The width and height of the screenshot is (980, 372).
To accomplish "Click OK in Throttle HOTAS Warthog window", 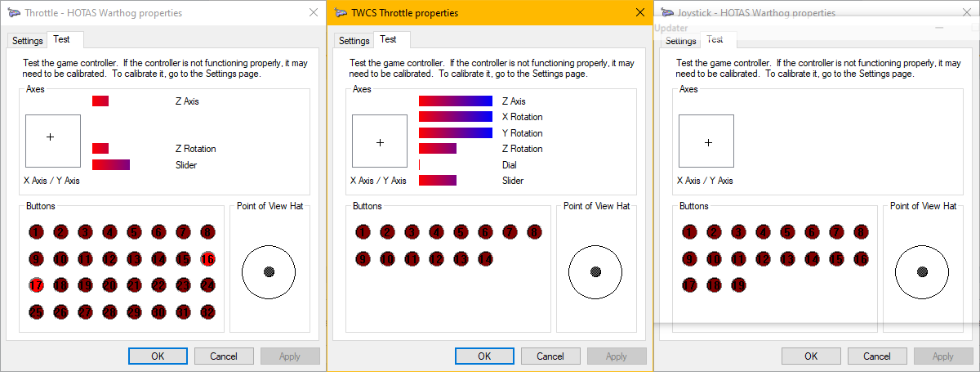I will coord(158,356).
